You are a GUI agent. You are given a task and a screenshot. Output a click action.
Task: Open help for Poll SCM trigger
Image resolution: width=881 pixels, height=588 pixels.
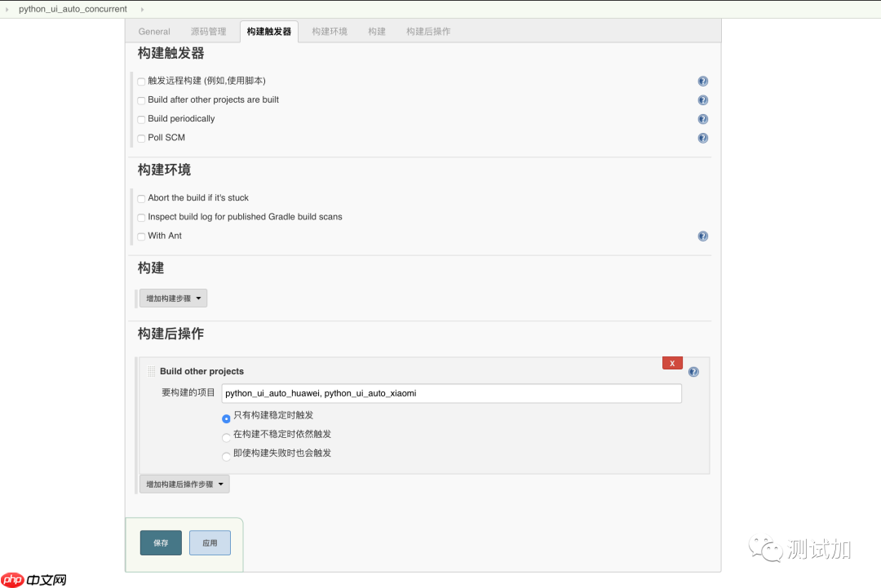tap(703, 138)
